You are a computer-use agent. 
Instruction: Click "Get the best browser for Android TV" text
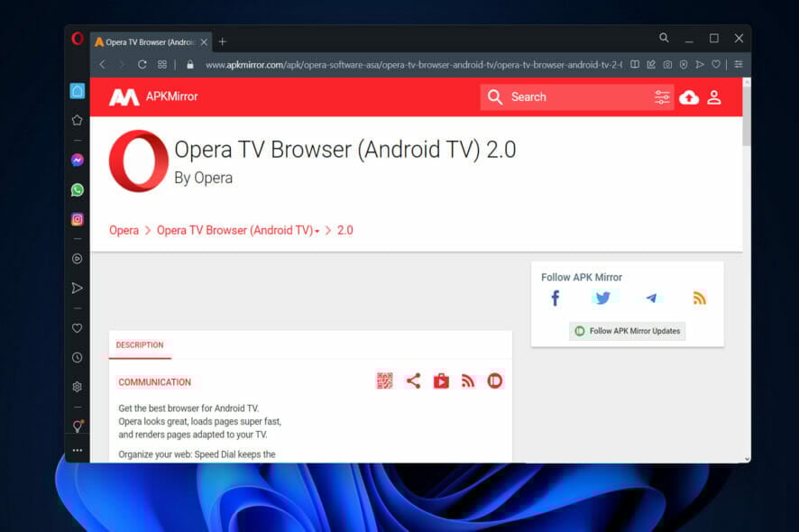188,408
